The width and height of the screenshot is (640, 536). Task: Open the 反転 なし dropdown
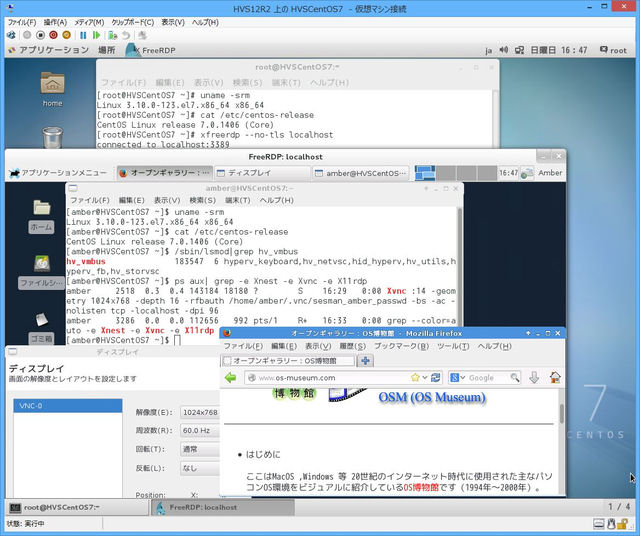point(200,468)
